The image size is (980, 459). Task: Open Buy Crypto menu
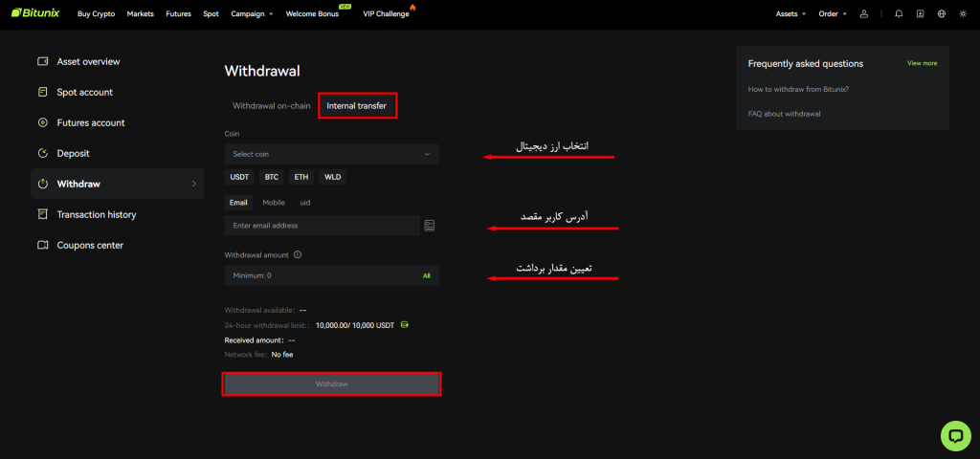97,13
